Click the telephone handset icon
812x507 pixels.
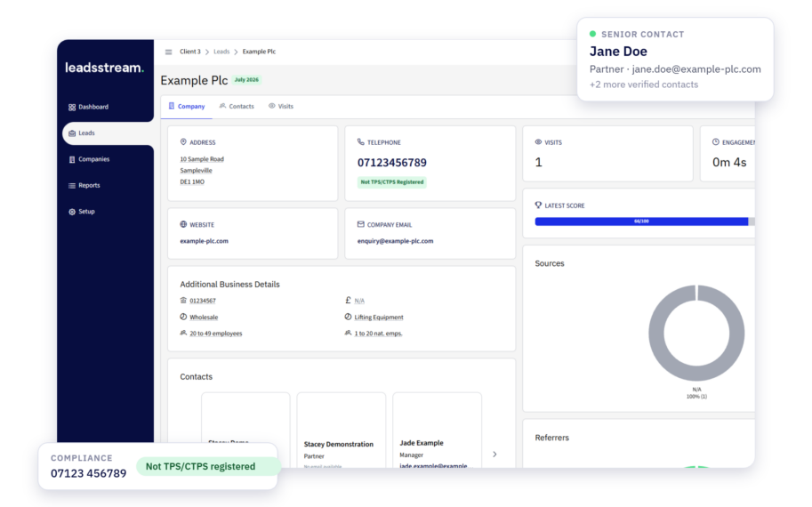click(361, 142)
